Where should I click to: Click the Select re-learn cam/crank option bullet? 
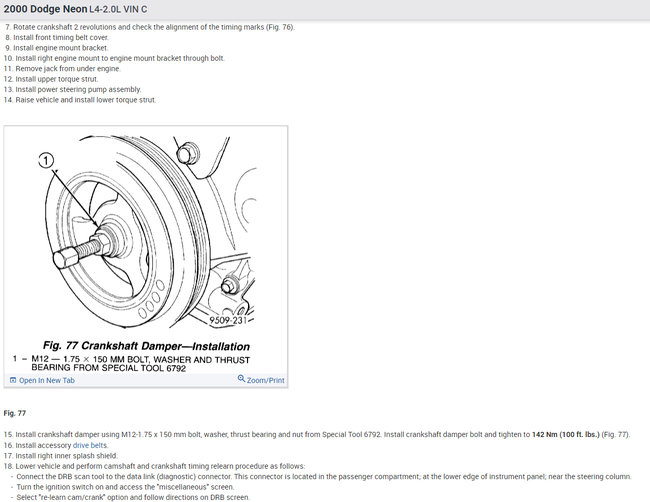(x=131, y=497)
